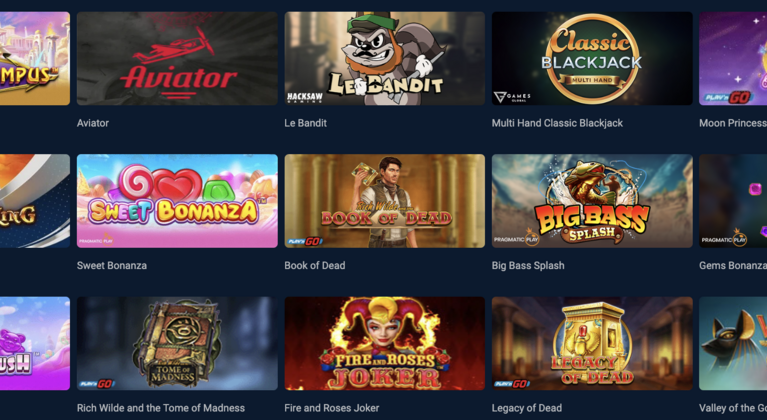Click the Le Bandit title link

point(306,123)
